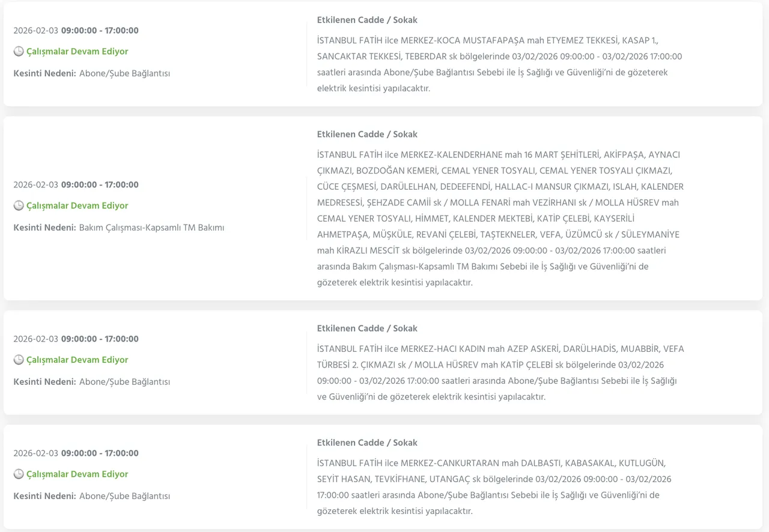Click clock icon in Cankurtaran outage card
The image size is (769, 532).
pos(19,474)
